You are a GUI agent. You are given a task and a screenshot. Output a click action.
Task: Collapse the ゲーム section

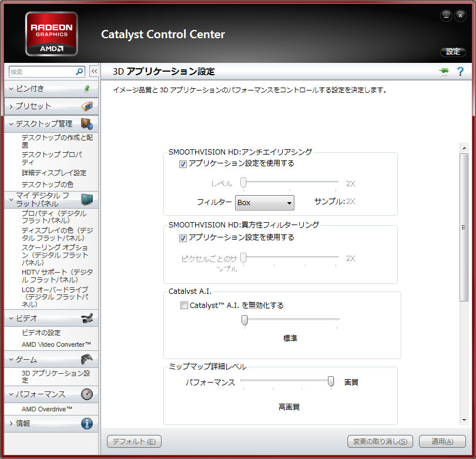click(x=11, y=360)
